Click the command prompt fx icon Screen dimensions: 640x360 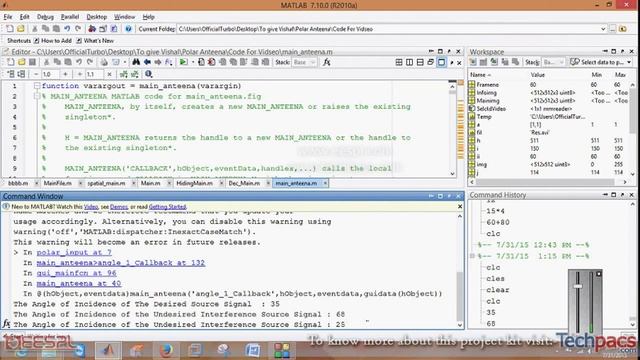coord(6,324)
